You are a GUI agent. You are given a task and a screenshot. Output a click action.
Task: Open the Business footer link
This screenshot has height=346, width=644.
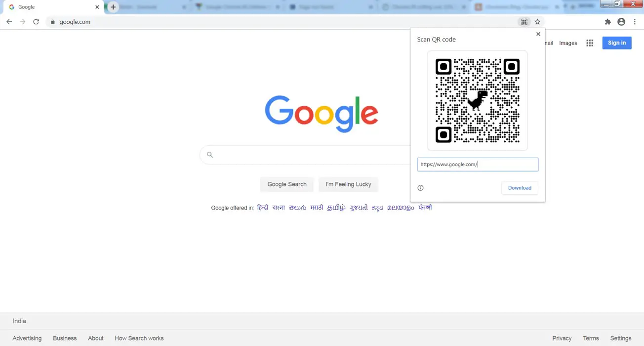(x=65, y=339)
